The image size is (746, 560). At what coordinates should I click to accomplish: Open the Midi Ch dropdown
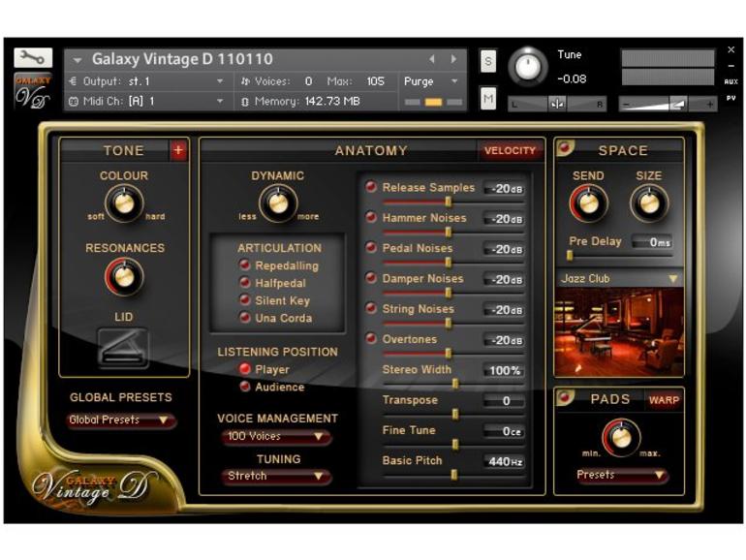pyautogui.click(x=147, y=102)
